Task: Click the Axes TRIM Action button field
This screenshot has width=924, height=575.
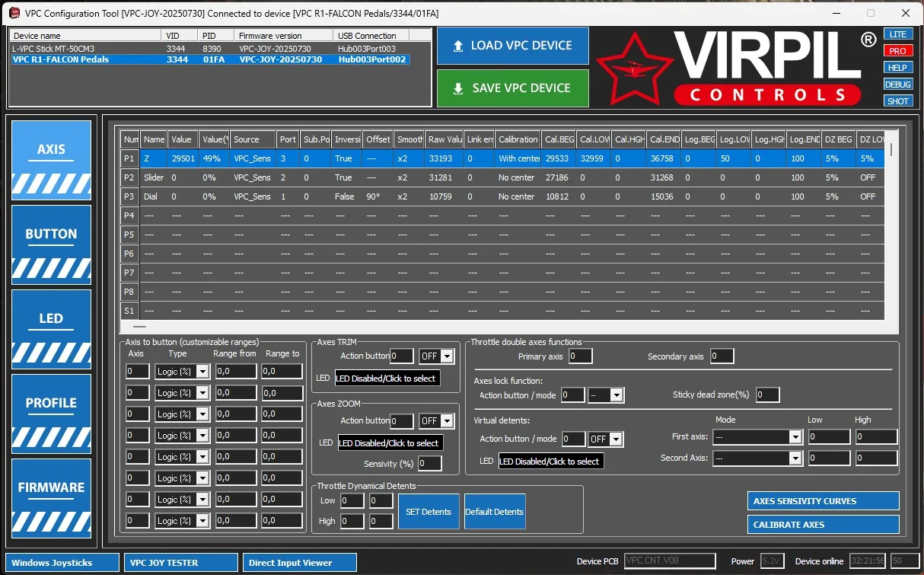Action: pyautogui.click(x=402, y=356)
